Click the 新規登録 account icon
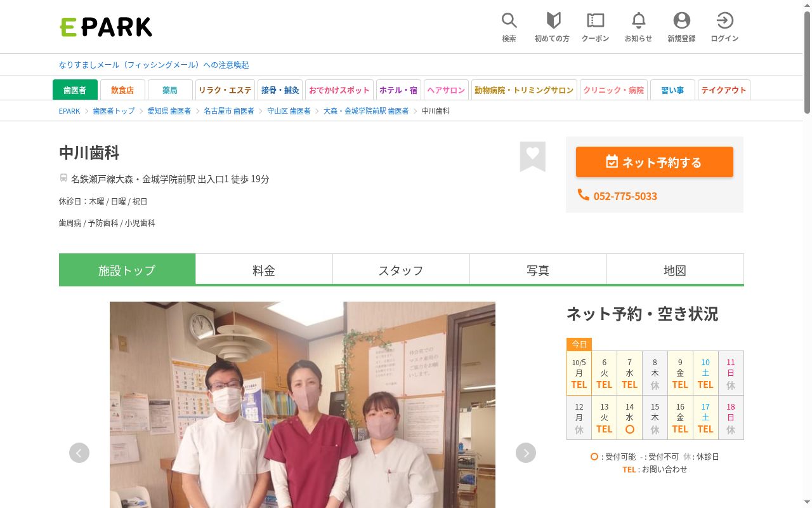This screenshot has height=508, width=812. (681, 27)
